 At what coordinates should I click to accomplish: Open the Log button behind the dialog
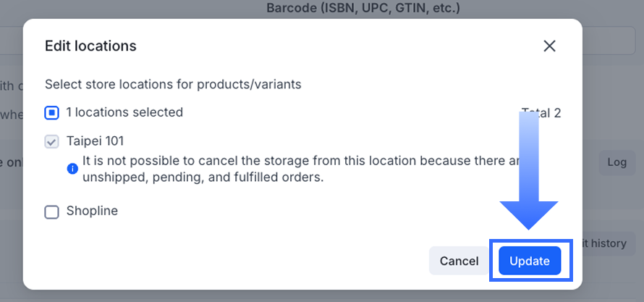pos(617,162)
